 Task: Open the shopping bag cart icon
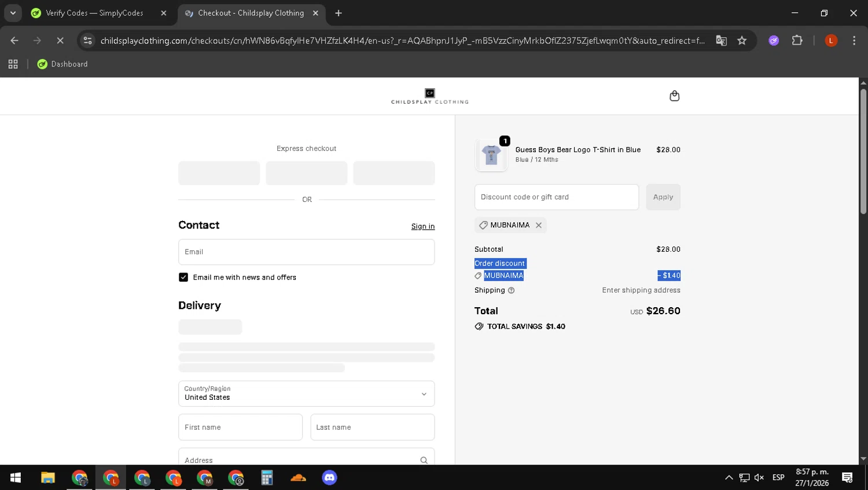[x=674, y=96]
